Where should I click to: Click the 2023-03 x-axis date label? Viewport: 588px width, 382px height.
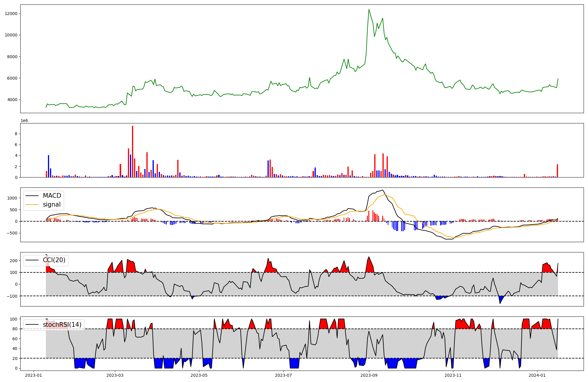pos(115,375)
